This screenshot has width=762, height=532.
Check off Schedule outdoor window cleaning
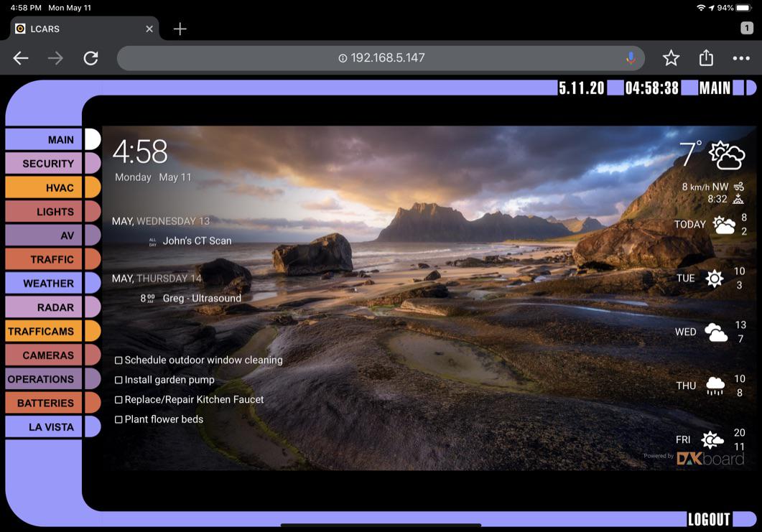[x=119, y=360]
